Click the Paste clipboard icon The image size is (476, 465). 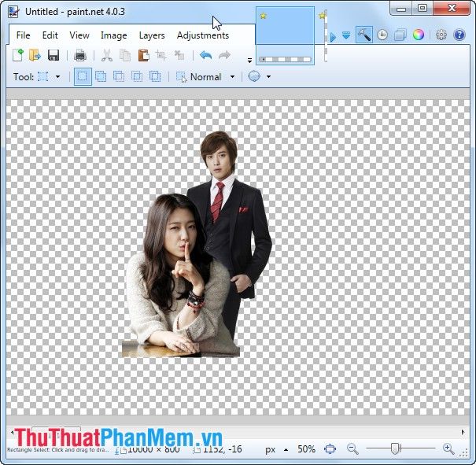144,55
